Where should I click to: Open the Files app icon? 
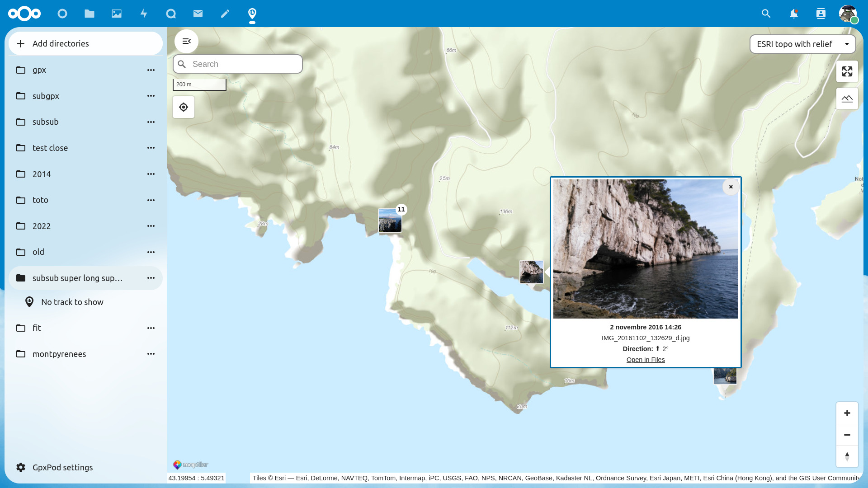(x=90, y=14)
